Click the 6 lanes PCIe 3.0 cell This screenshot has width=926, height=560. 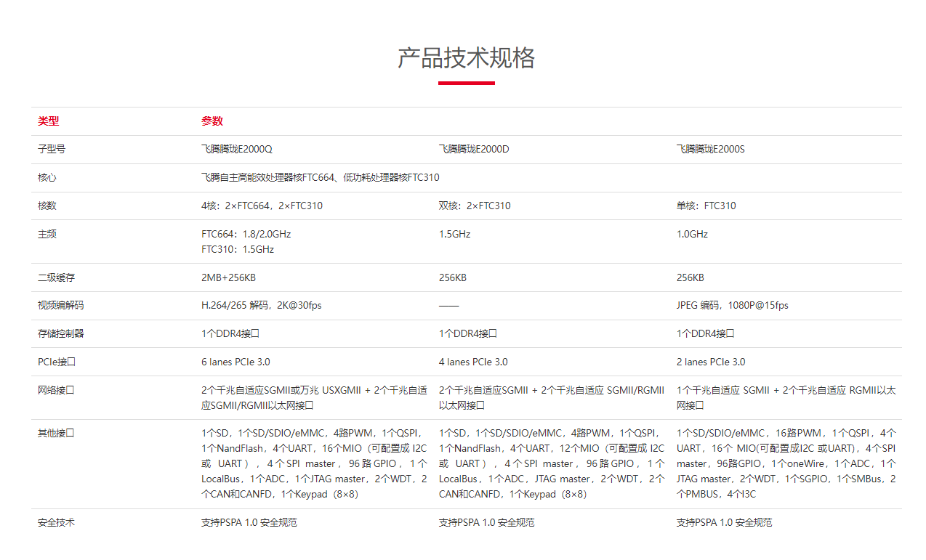pos(235,362)
